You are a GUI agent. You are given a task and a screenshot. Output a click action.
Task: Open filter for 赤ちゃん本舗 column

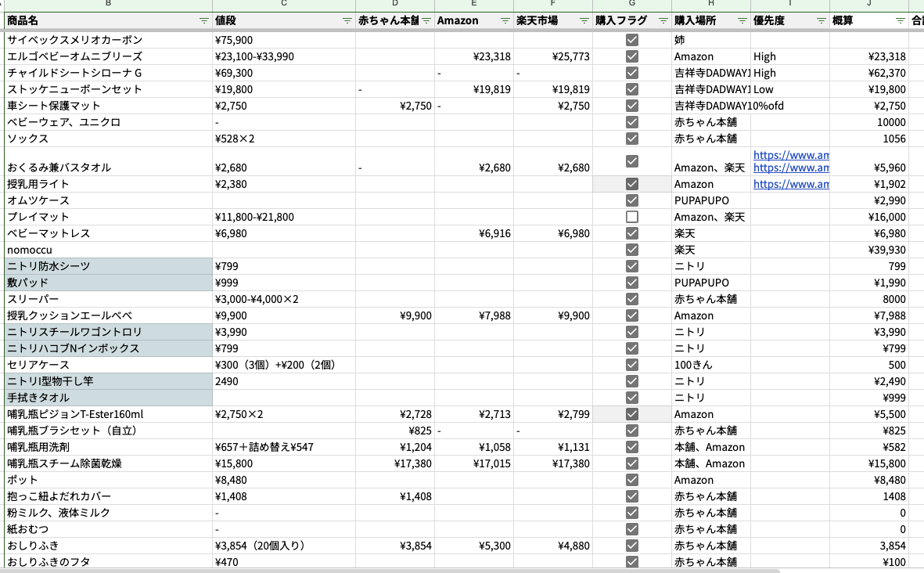pos(426,20)
